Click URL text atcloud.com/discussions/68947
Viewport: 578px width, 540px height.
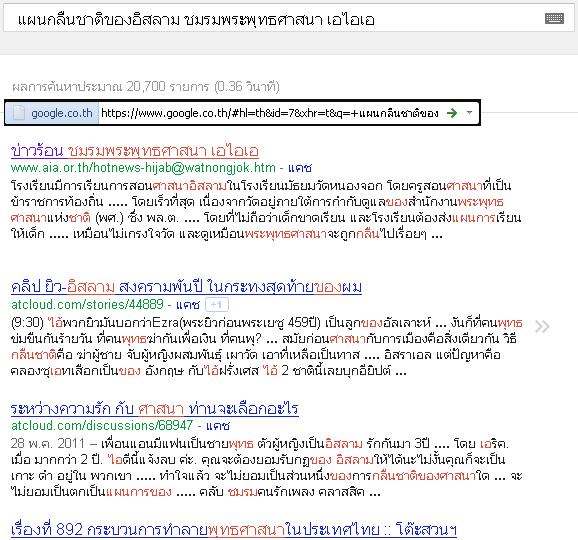coord(102,425)
